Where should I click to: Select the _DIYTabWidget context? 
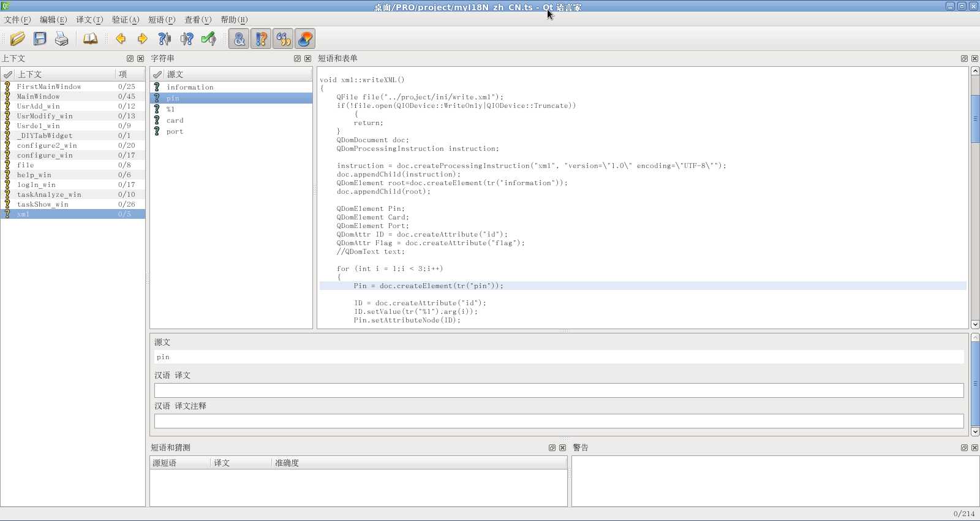pos(73,135)
